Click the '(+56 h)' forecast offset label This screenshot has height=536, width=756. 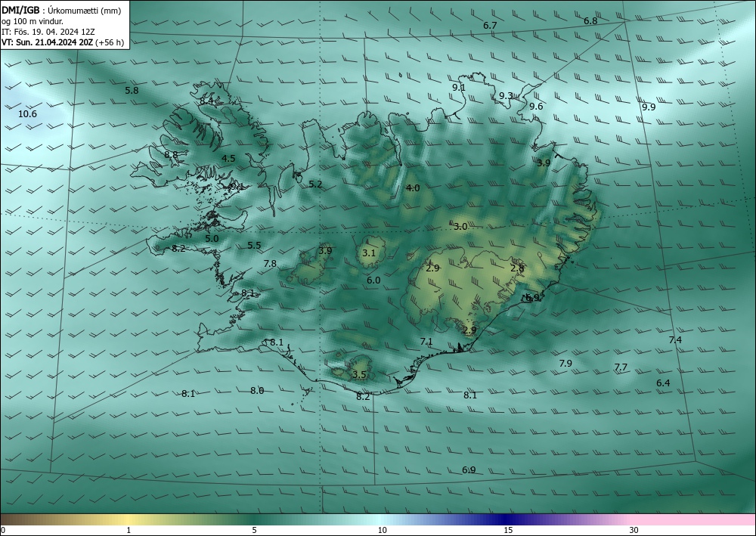110,42
